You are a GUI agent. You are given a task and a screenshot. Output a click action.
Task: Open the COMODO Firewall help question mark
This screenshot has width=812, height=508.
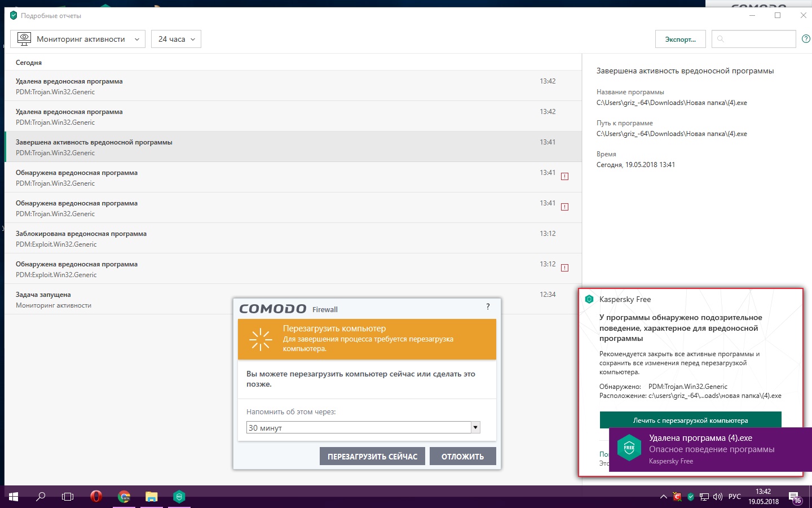coord(488,306)
